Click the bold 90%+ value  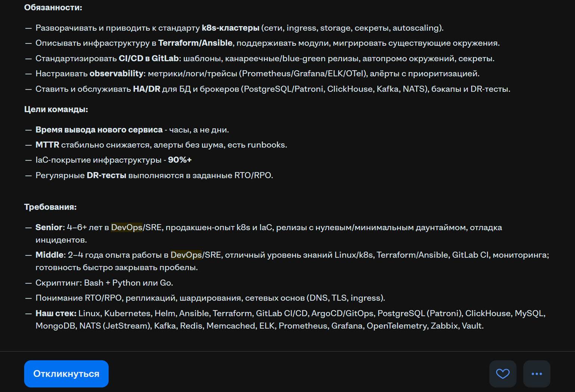(180, 160)
